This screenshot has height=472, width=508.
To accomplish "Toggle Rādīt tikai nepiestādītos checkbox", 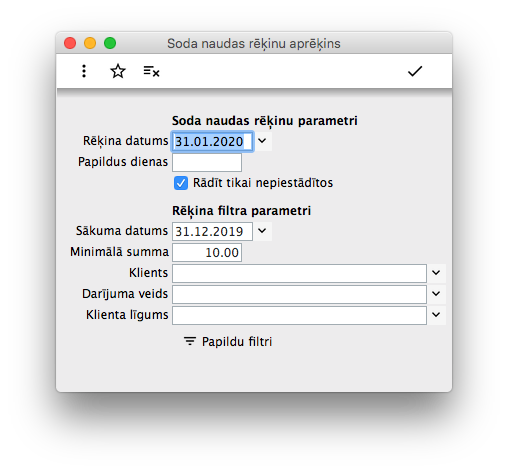I will coord(181,183).
